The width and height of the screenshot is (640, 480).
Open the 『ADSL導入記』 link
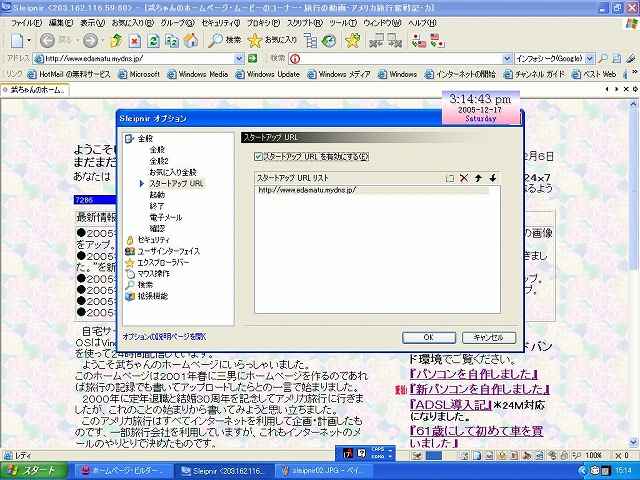[x=451, y=404]
